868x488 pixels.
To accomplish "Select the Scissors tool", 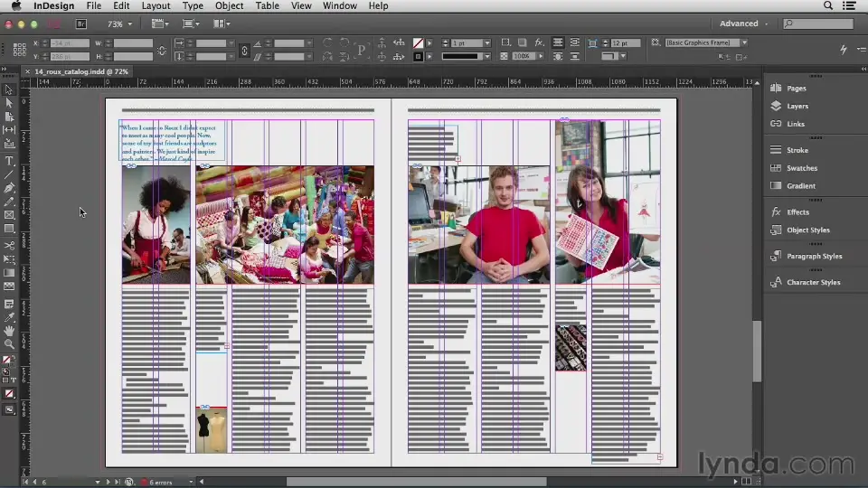I will click(x=9, y=245).
